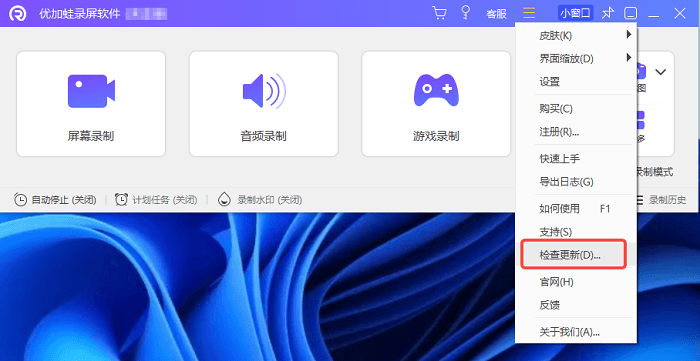Click the auto-stop clock icon

(x=21, y=199)
